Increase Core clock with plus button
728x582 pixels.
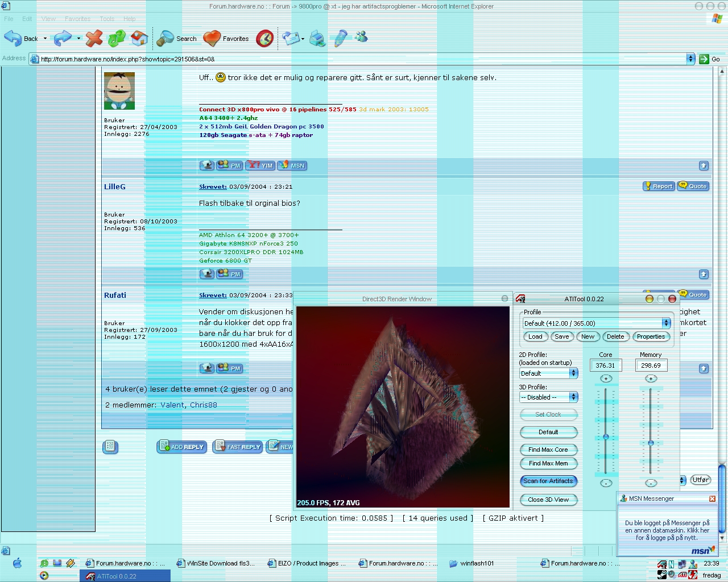click(606, 379)
